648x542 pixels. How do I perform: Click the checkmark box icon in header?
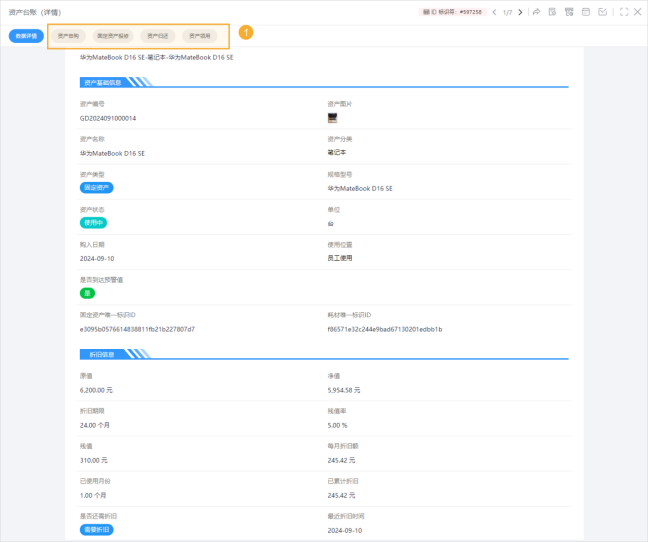[602, 12]
